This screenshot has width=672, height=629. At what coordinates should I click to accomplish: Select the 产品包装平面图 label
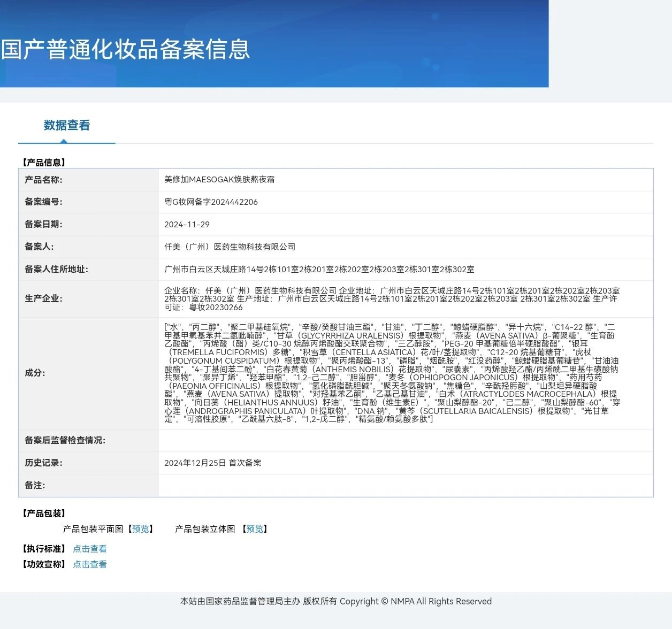(93, 529)
